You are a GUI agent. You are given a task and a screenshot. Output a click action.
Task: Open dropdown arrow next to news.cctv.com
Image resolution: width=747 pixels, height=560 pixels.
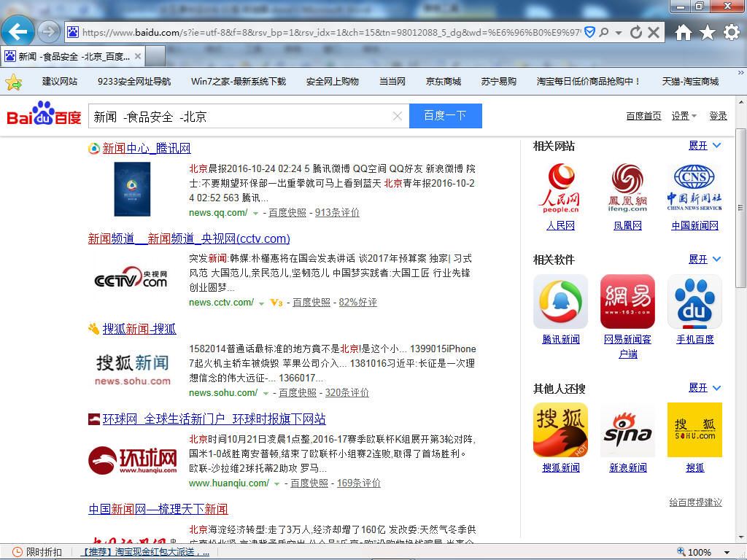[x=261, y=303]
